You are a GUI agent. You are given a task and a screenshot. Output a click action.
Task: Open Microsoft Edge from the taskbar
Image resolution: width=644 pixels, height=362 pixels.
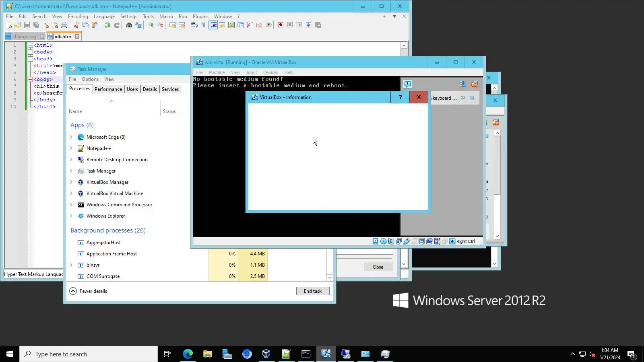(188, 354)
